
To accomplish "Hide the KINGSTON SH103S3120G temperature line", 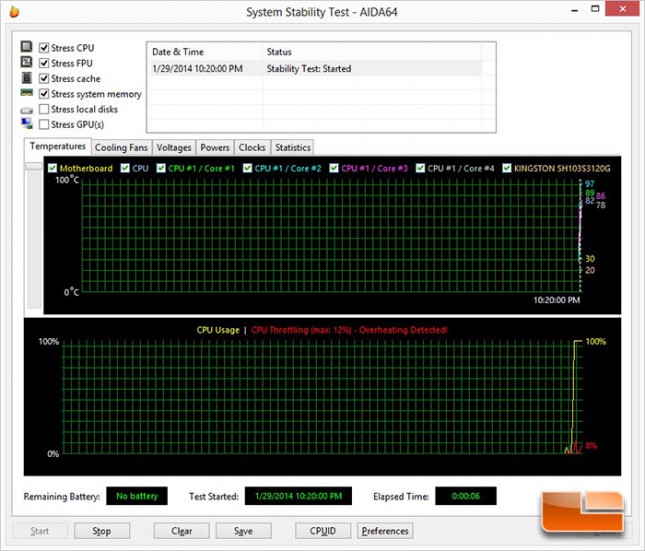I will [507, 168].
